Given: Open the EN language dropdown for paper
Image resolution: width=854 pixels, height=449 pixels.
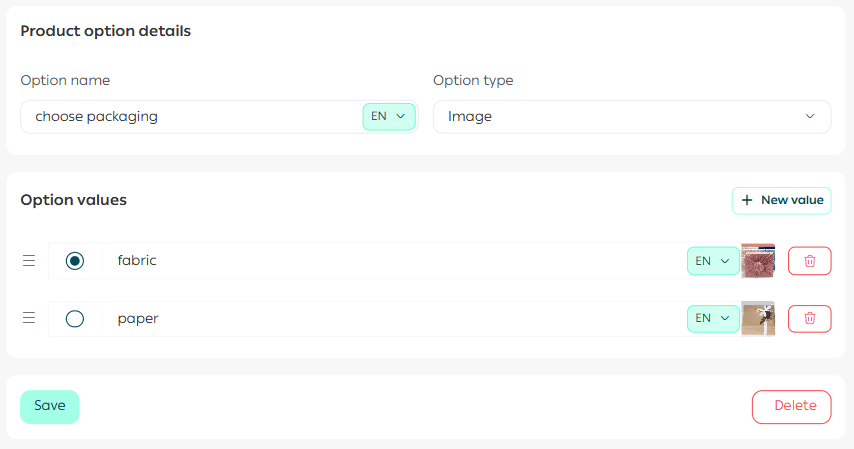Looking at the screenshot, I should tap(713, 319).
